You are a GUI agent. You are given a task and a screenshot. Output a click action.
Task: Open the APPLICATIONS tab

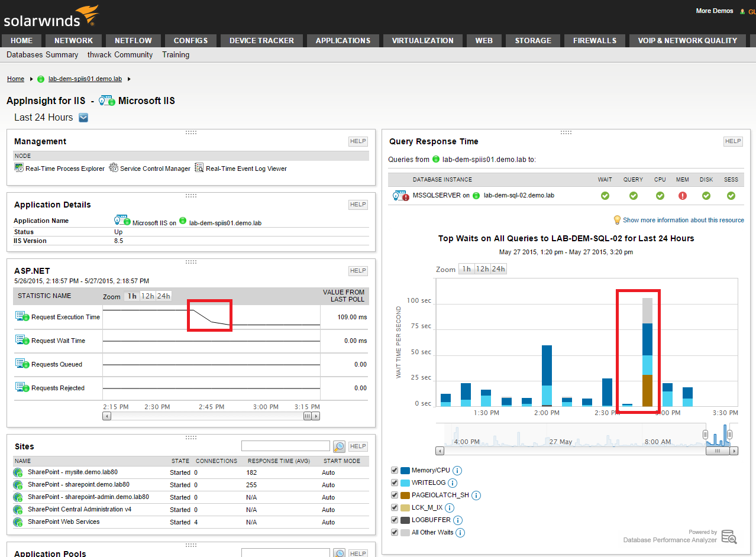(x=343, y=40)
